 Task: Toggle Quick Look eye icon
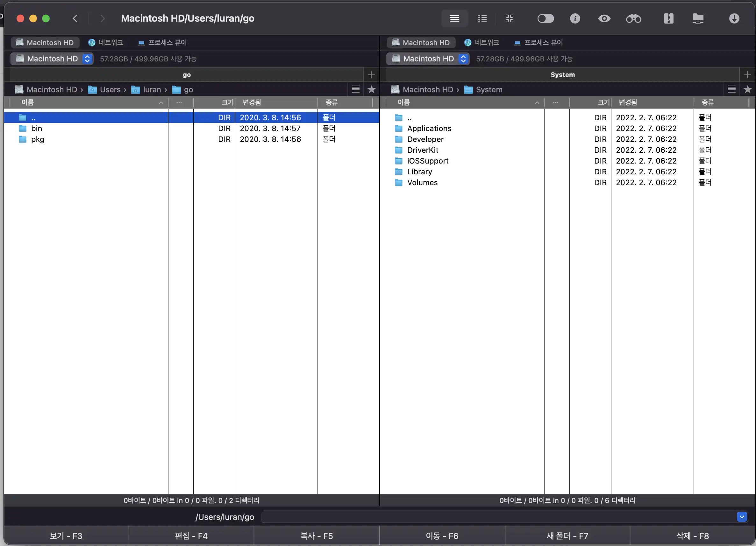604,19
